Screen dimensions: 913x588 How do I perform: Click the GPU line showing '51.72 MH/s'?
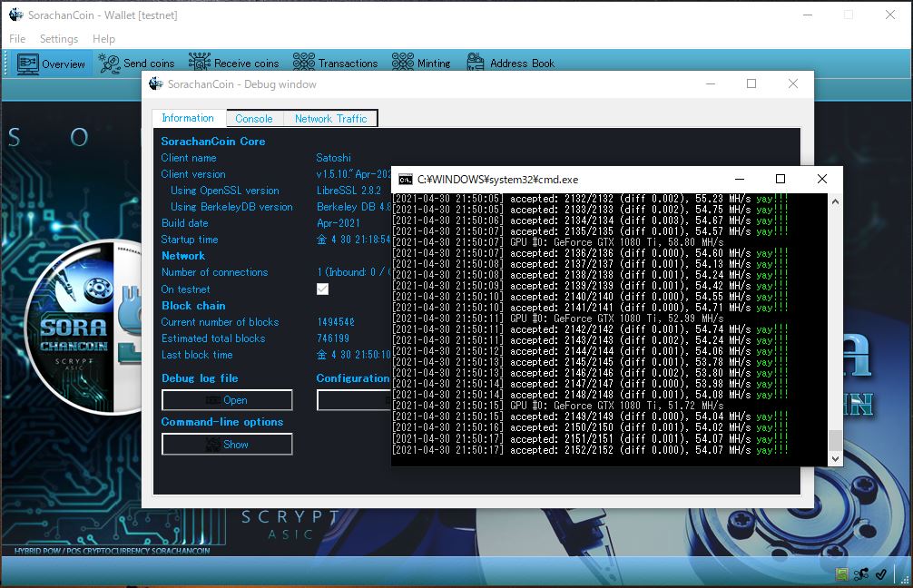tap(558, 406)
